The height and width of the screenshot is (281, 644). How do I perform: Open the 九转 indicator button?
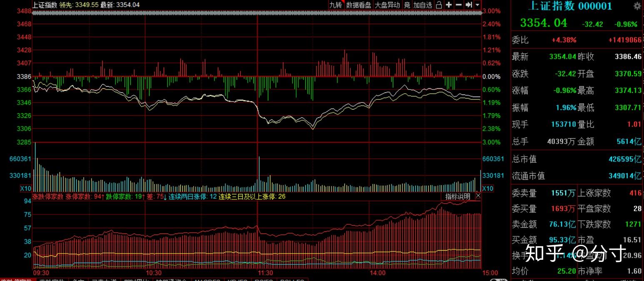coord(335,5)
